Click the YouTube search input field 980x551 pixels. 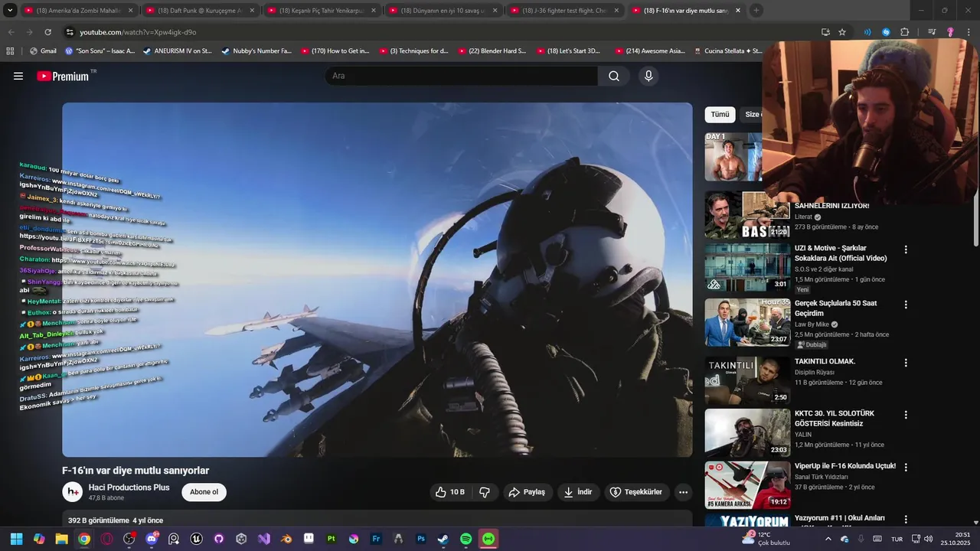pos(461,76)
